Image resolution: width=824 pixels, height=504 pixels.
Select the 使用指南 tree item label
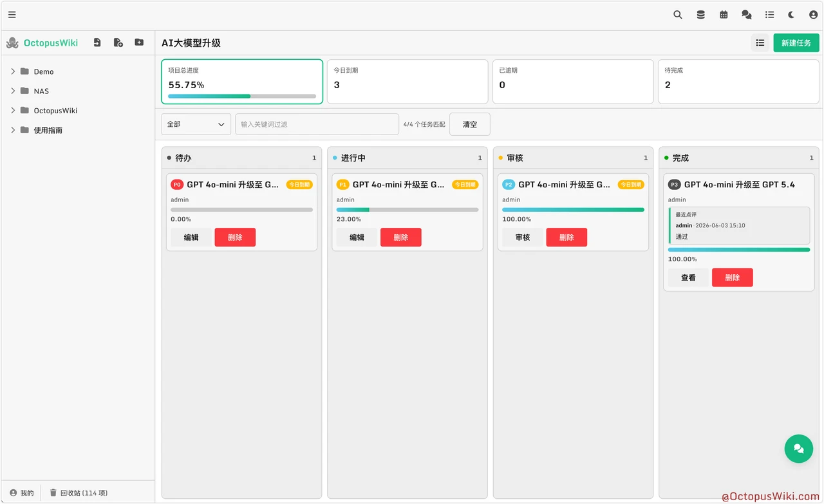pos(48,131)
